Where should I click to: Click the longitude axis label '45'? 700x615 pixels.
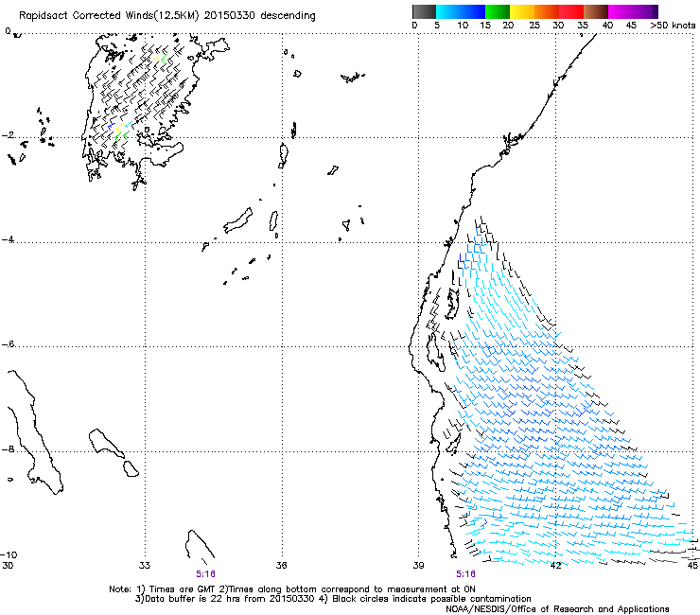point(692,566)
